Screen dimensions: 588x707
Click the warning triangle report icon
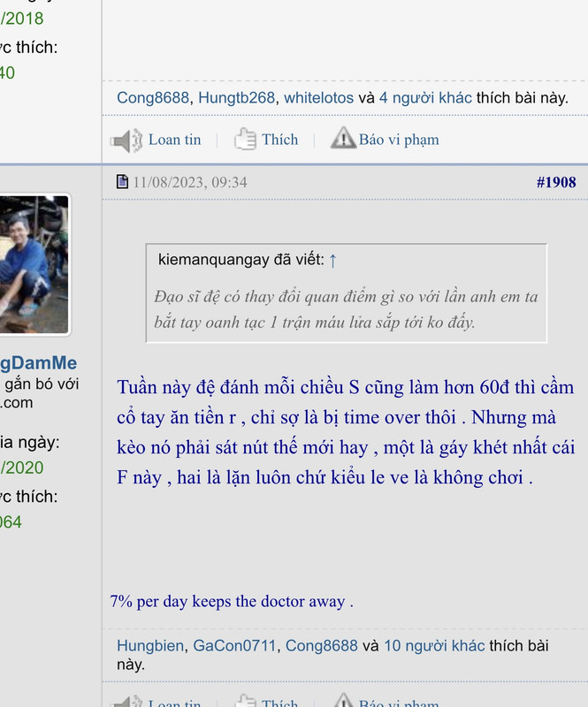pyautogui.click(x=343, y=138)
